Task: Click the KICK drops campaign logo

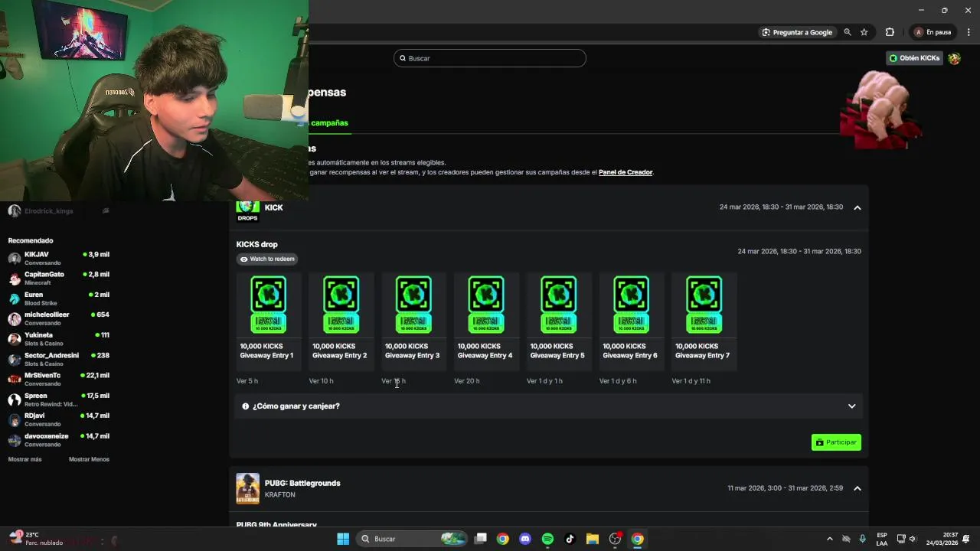Action: coord(247,210)
